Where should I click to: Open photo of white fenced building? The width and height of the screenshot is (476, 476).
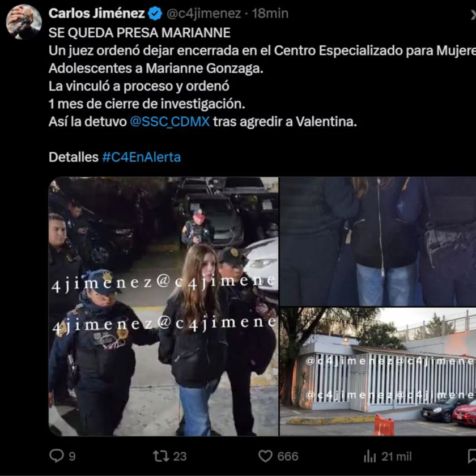point(378,372)
